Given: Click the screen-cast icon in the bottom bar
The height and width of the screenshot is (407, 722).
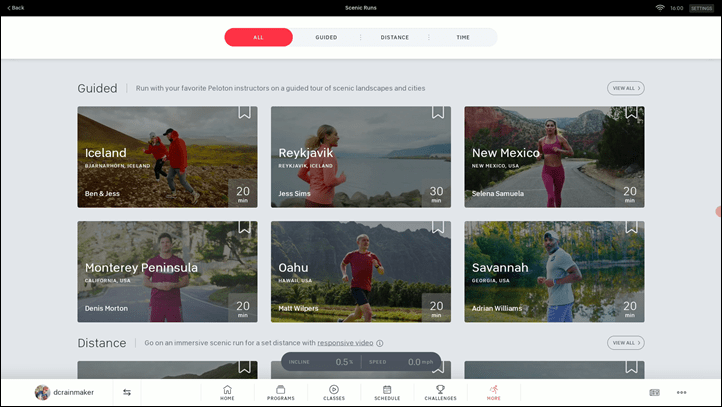Looking at the screenshot, I should coord(654,392).
